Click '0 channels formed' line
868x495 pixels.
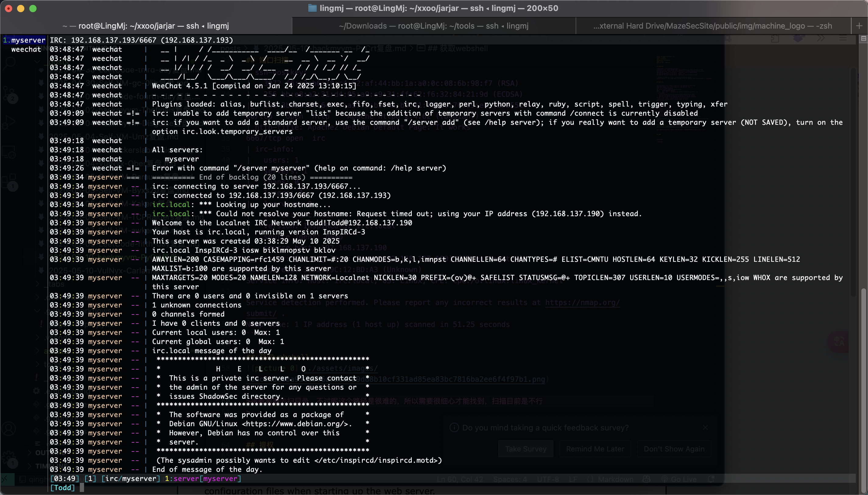pyautogui.click(x=188, y=314)
